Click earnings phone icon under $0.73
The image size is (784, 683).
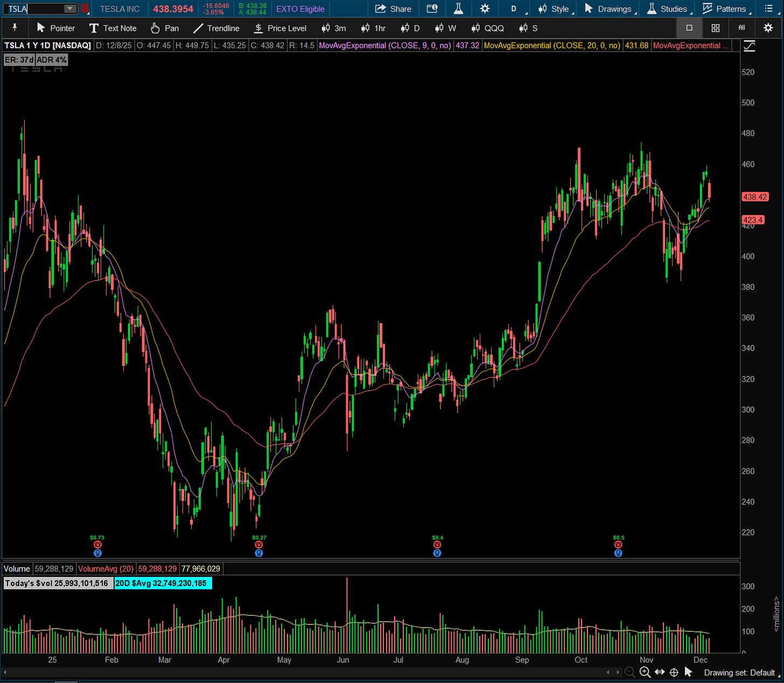(x=97, y=545)
